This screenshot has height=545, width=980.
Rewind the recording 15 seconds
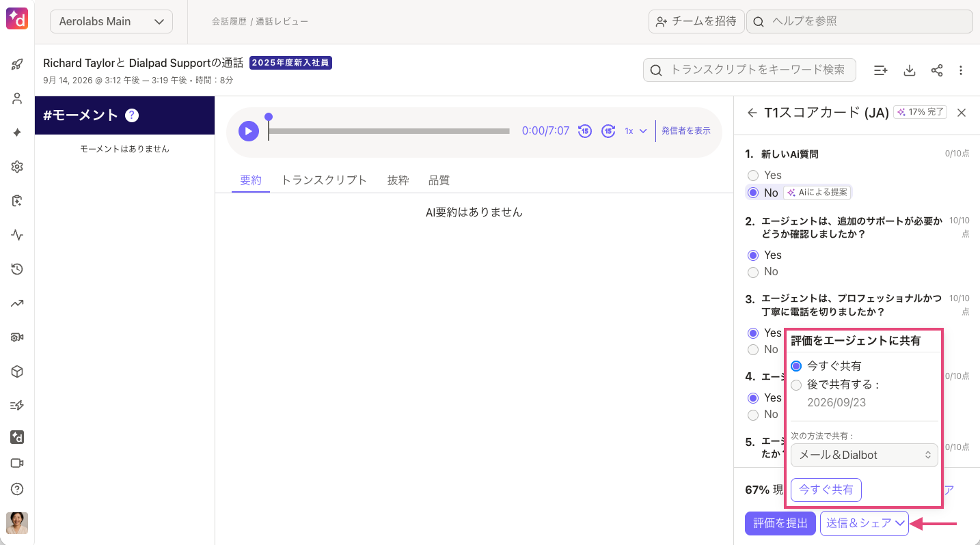tap(584, 131)
